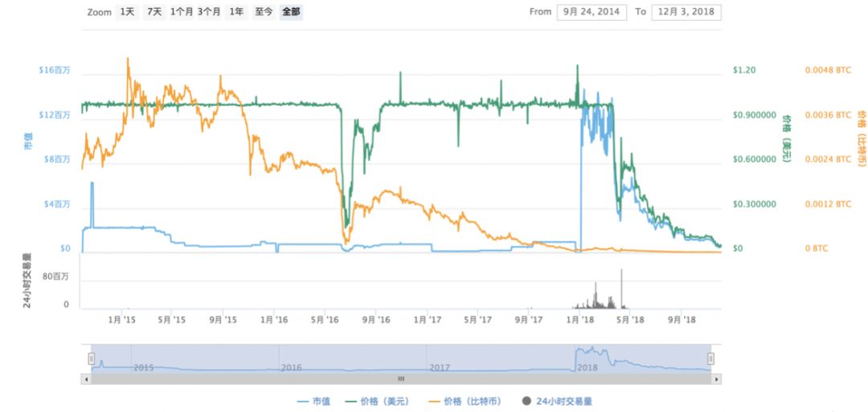Click the 9月 '15 x-axis label

pyautogui.click(x=223, y=320)
